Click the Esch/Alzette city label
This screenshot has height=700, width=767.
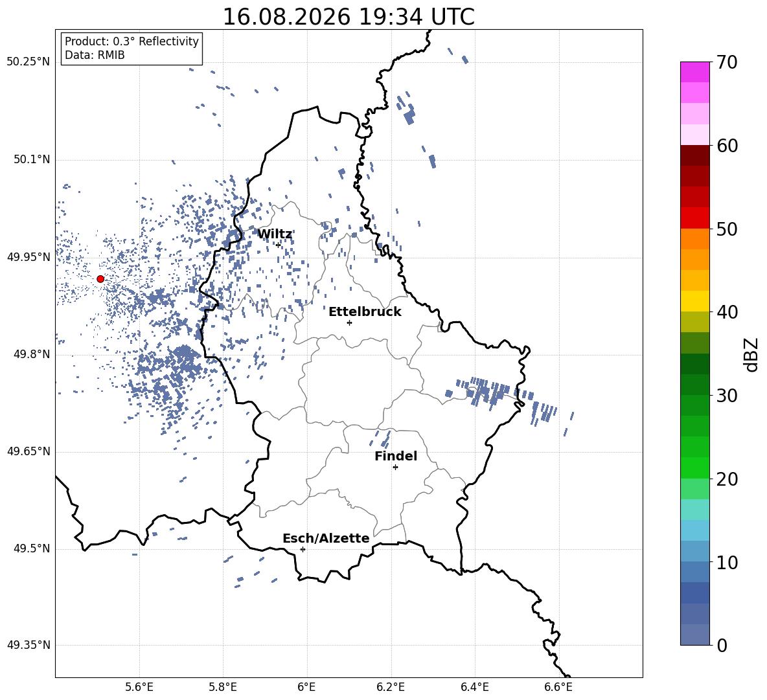326,538
